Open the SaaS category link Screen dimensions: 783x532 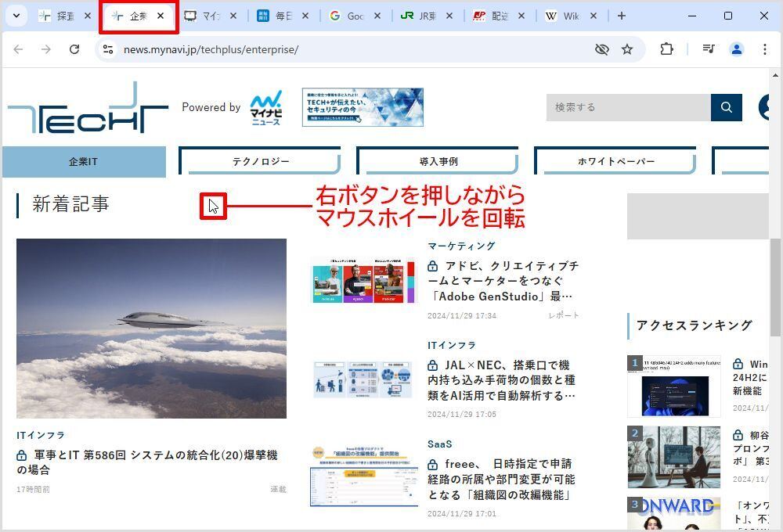click(x=440, y=444)
